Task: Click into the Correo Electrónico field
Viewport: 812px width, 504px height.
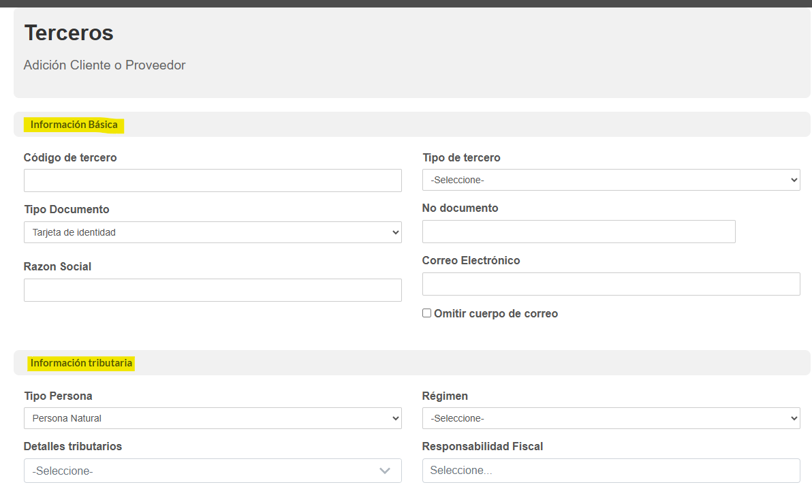Action: pyautogui.click(x=610, y=284)
